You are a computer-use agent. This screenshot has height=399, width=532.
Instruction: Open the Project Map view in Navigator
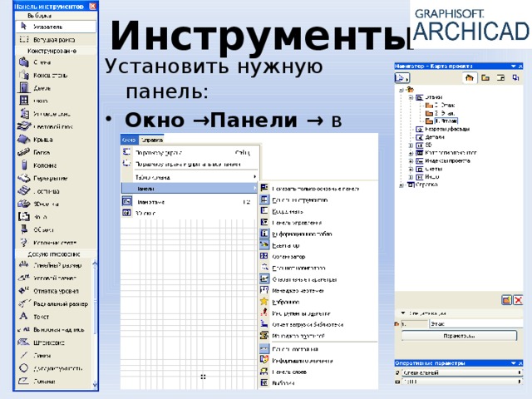470,78
